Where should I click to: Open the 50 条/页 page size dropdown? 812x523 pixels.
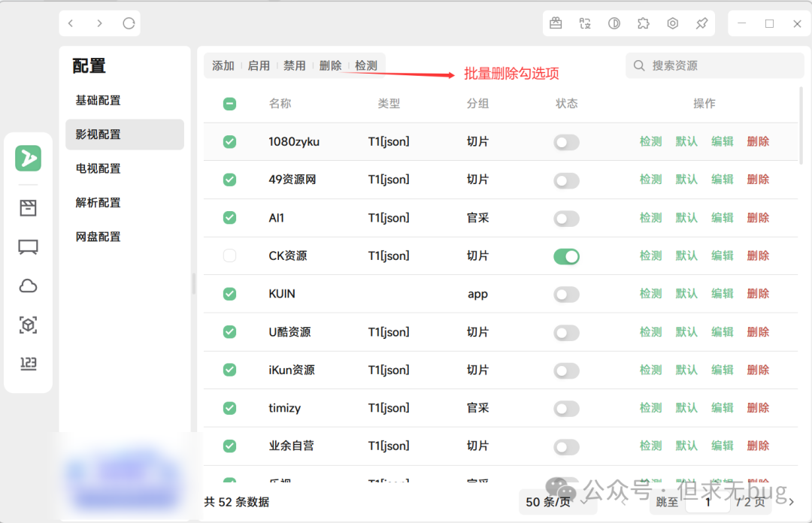[556, 502]
